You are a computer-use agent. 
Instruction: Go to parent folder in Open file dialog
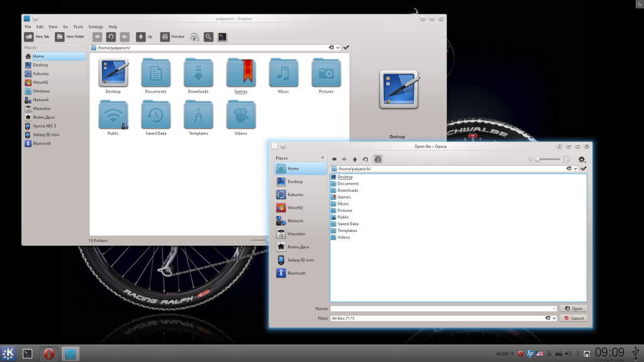pos(355,159)
